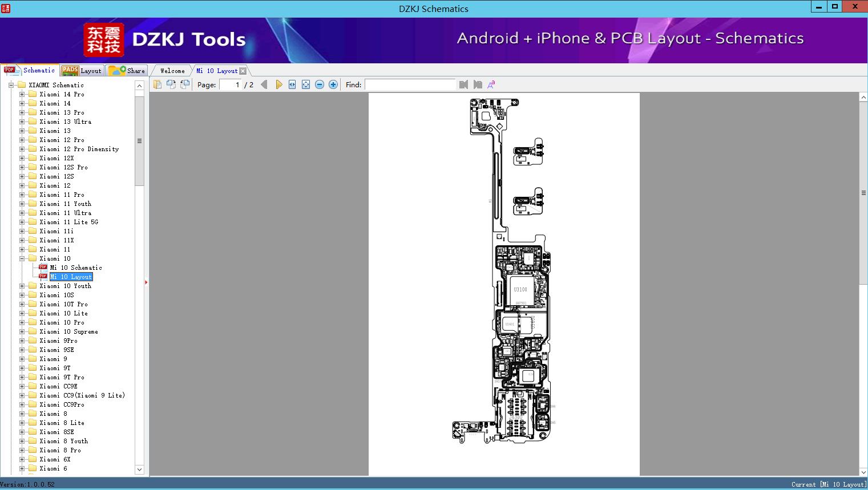Image resolution: width=868 pixels, height=490 pixels.
Task: Click the Xiaomi 11 Youth folder icon
Action: (33, 204)
